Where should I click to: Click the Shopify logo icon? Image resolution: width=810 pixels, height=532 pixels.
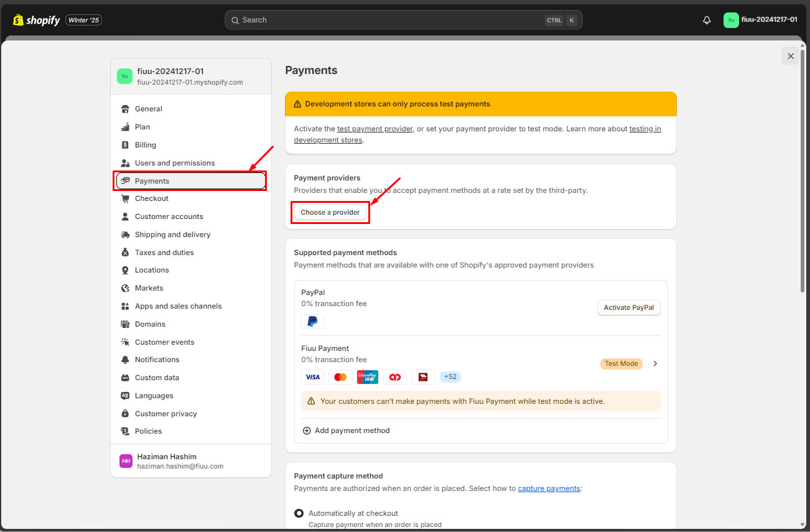click(18, 20)
